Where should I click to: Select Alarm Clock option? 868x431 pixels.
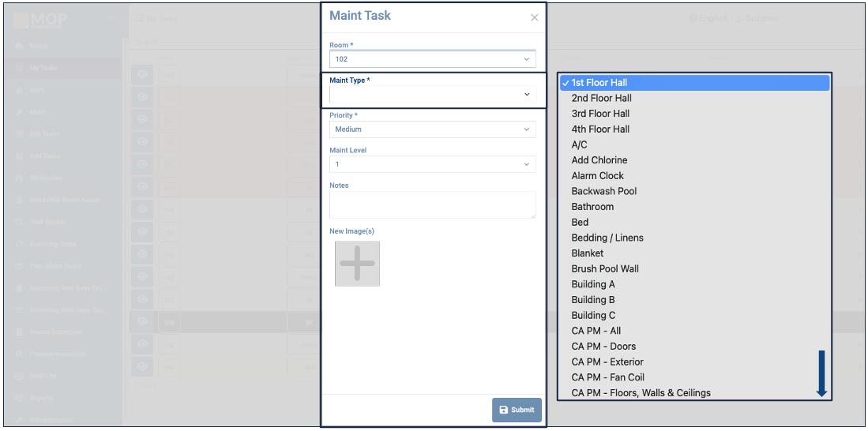click(598, 176)
